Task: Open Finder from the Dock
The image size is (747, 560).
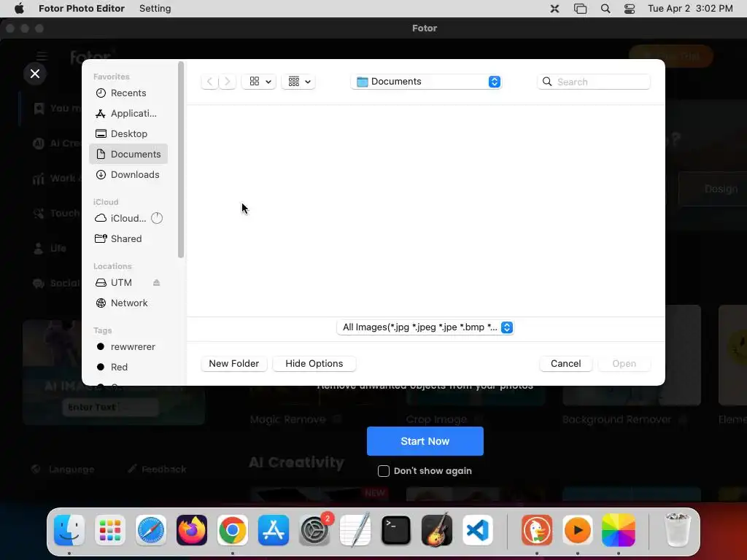Action: [69, 530]
